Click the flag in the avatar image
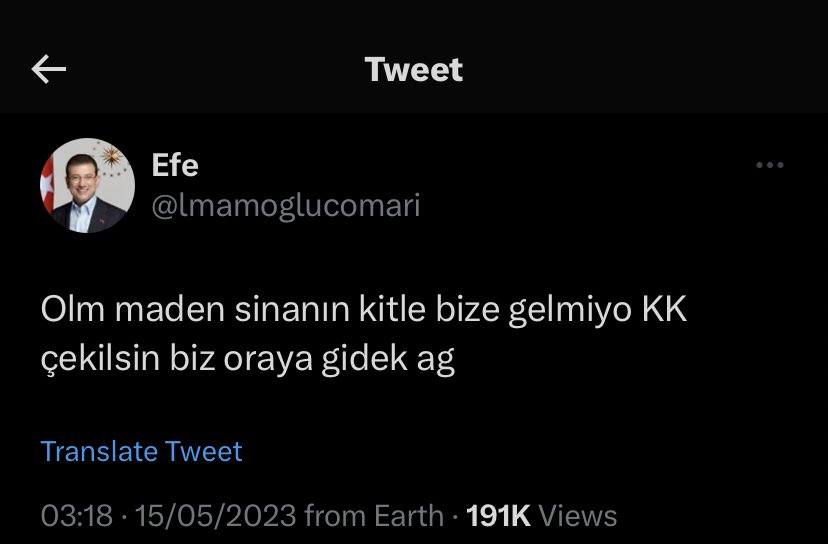828x544 pixels. point(48,185)
